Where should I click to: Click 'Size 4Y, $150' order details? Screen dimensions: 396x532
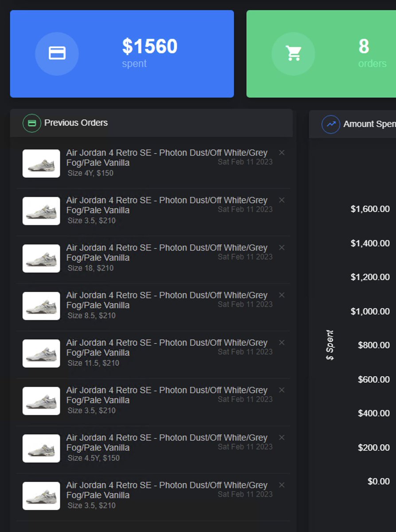[x=90, y=173]
